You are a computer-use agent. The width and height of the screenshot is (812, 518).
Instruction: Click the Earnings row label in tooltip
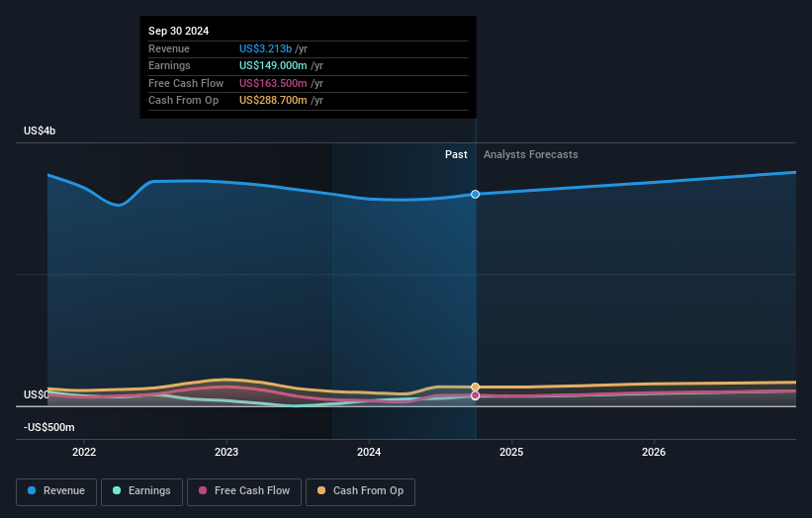(x=169, y=65)
